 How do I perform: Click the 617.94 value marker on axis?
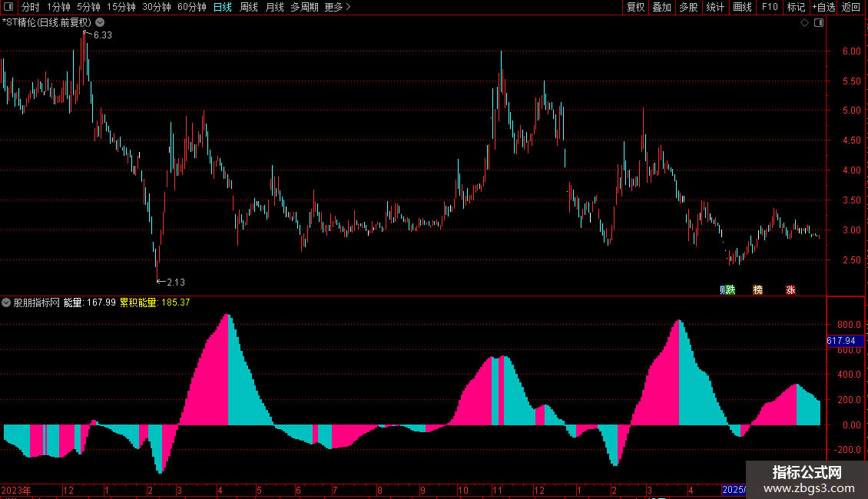845,341
